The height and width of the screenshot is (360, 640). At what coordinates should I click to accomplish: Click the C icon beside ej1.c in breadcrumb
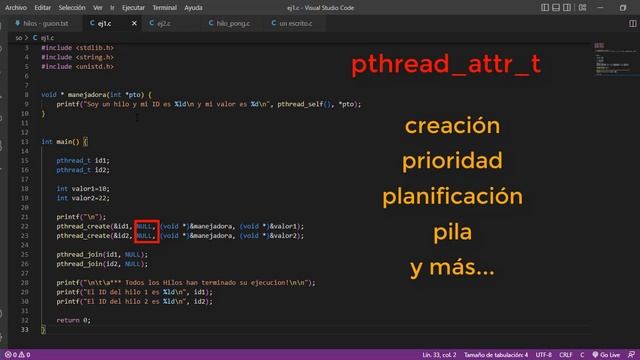(x=35, y=38)
